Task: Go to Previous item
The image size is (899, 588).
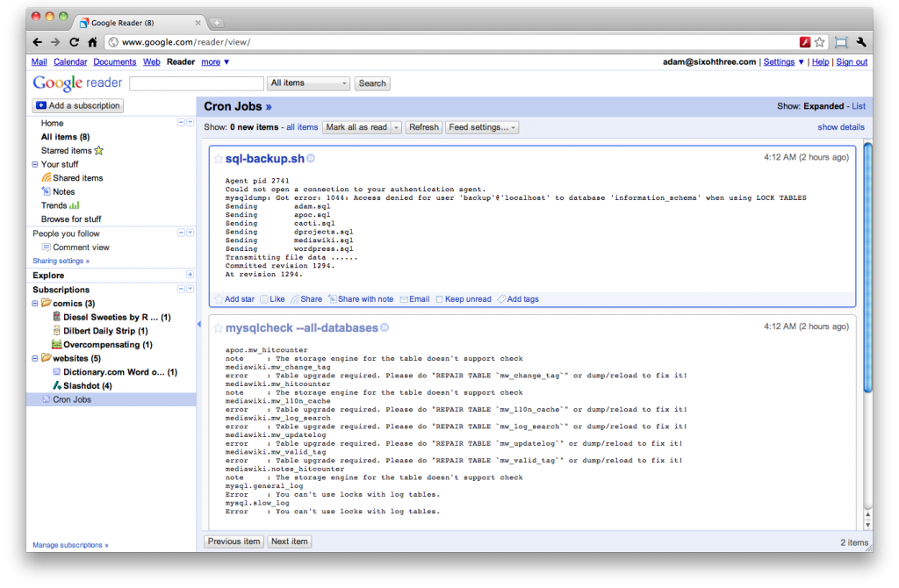Action: point(234,541)
